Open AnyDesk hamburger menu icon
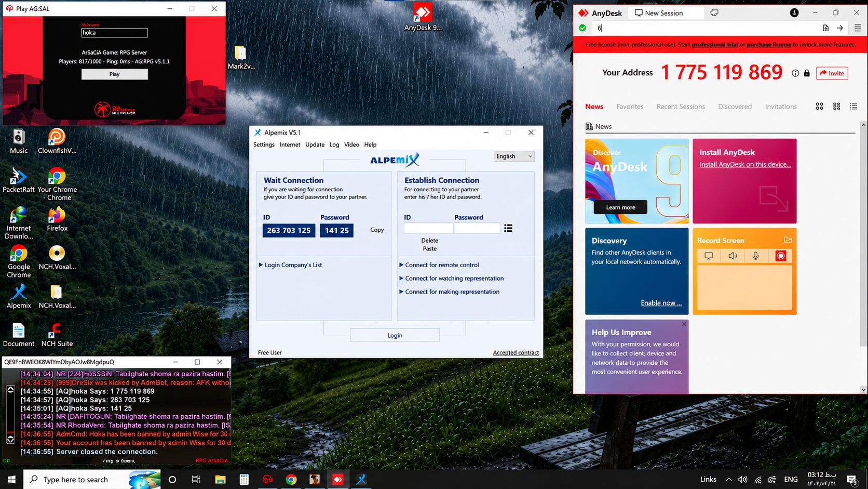868x489 pixels. click(x=858, y=28)
